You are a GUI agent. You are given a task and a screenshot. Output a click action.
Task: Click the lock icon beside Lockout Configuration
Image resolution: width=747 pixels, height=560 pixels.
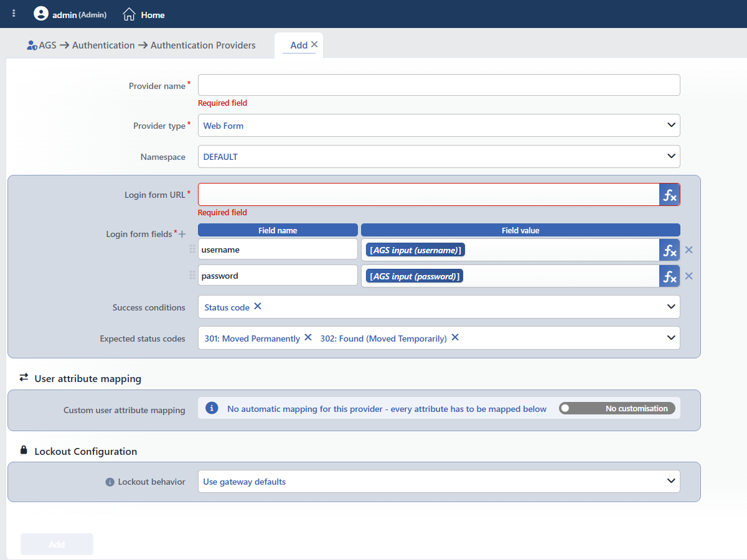(24, 450)
